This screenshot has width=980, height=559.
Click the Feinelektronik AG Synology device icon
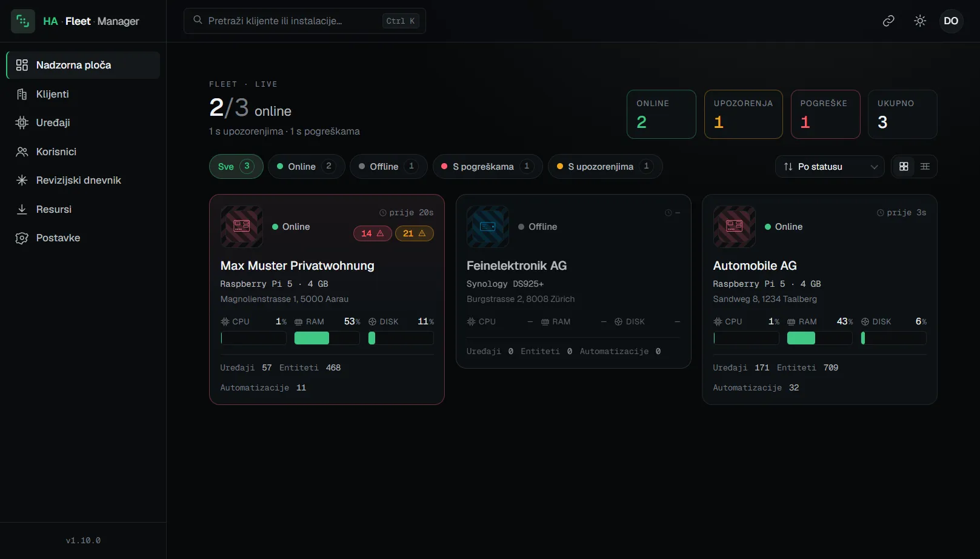[488, 227]
